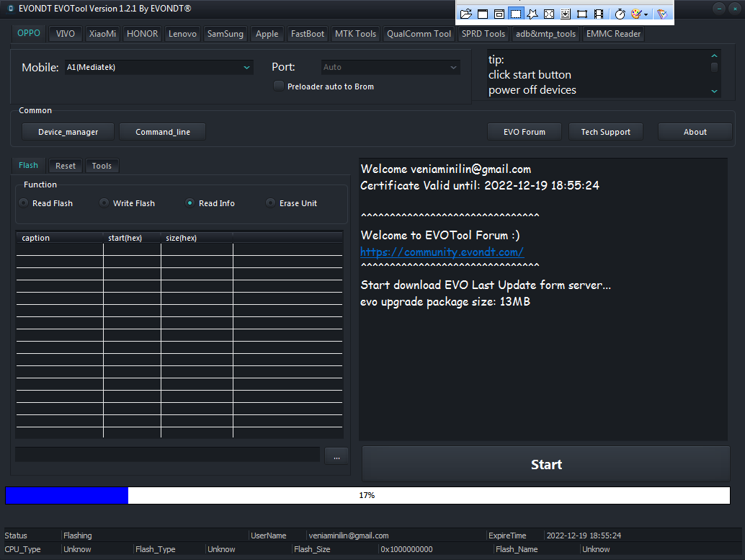Click the delay timer stopwatch icon

point(620,14)
